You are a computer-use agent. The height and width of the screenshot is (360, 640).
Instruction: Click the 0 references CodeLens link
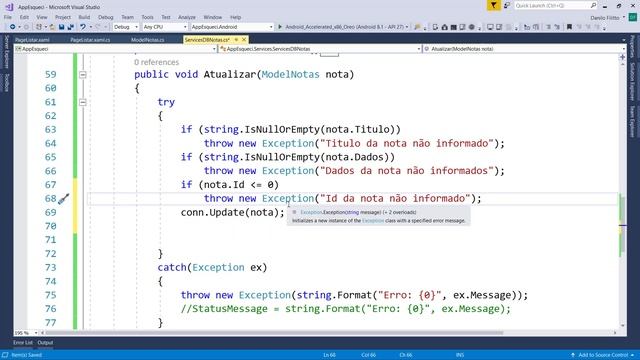[x=156, y=62]
